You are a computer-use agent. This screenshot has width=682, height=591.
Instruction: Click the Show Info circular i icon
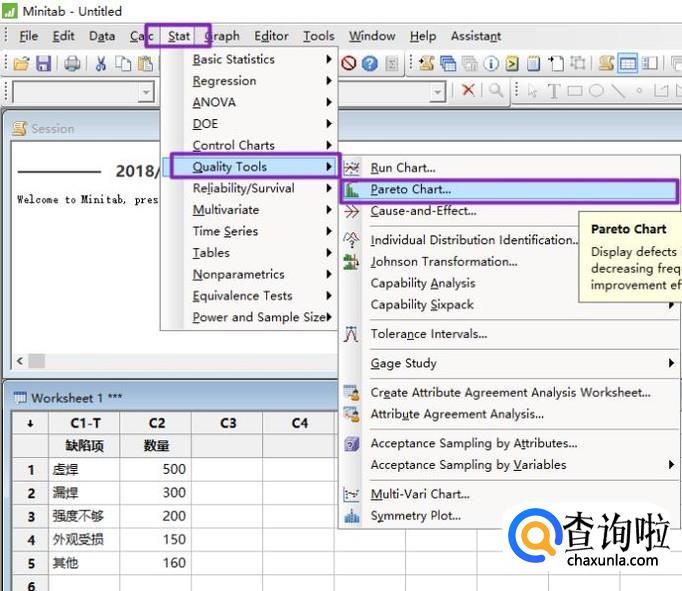(x=491, y=63)
